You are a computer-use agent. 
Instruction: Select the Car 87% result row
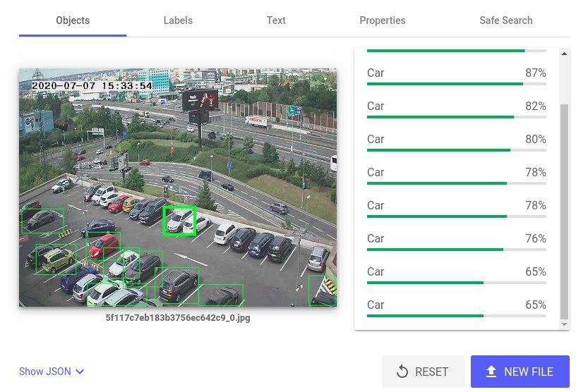pos(457,75)
